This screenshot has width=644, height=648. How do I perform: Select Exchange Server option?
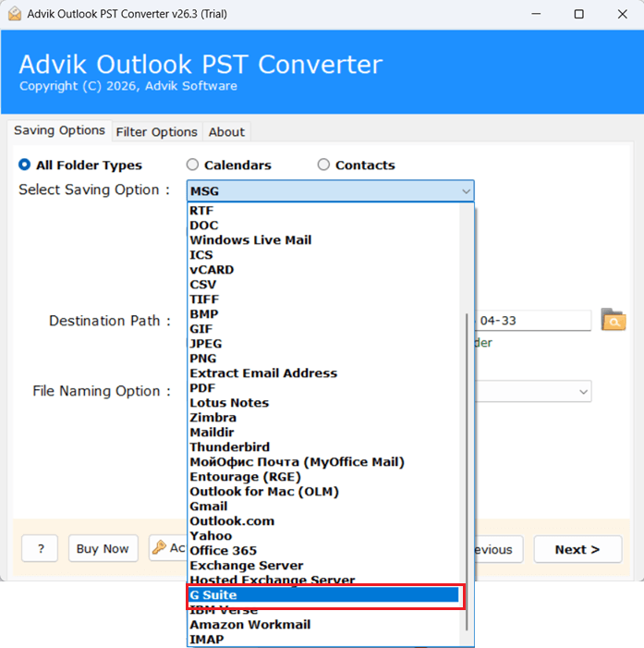click(x=323, y=566)
